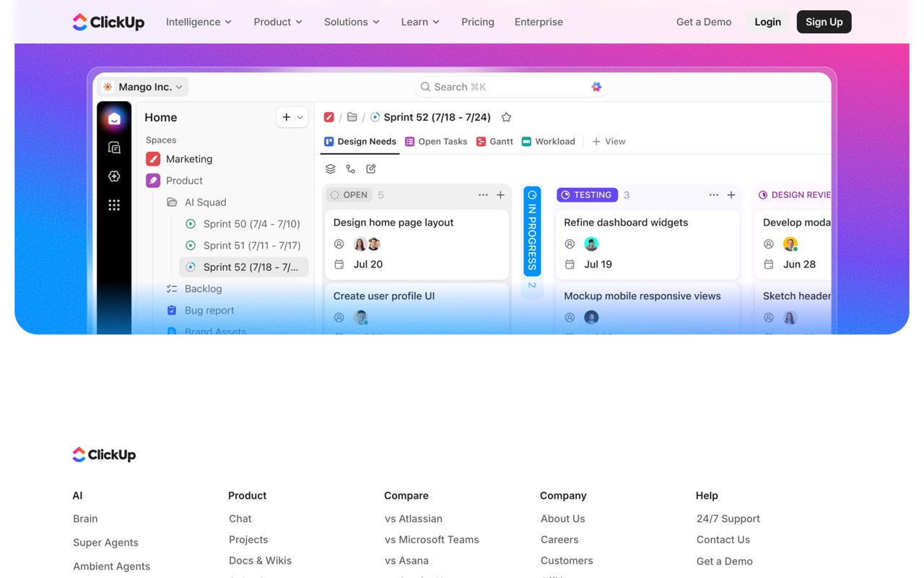Open the apps grid icon in dark sidebar

pyautogui.click(x=114, y=205)
